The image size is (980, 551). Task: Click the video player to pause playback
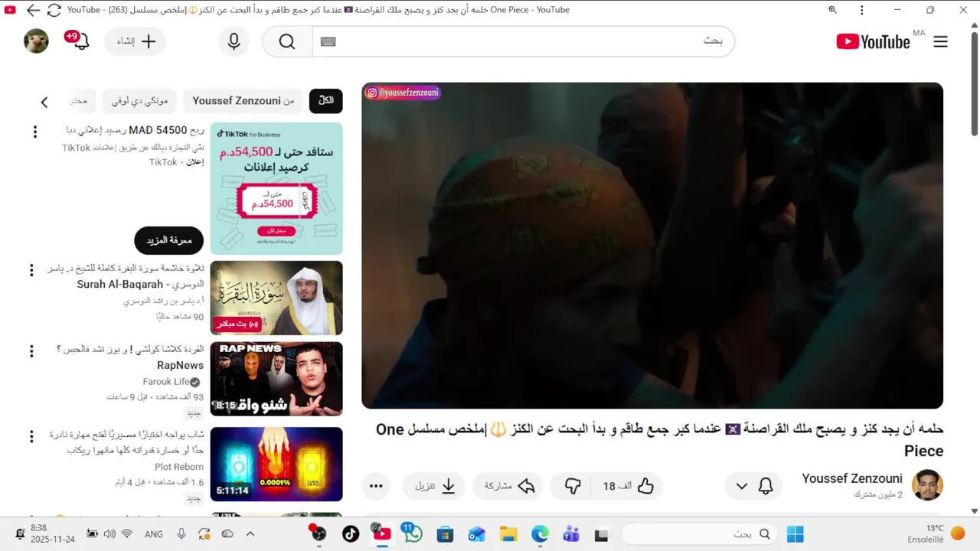pos(652,246)
